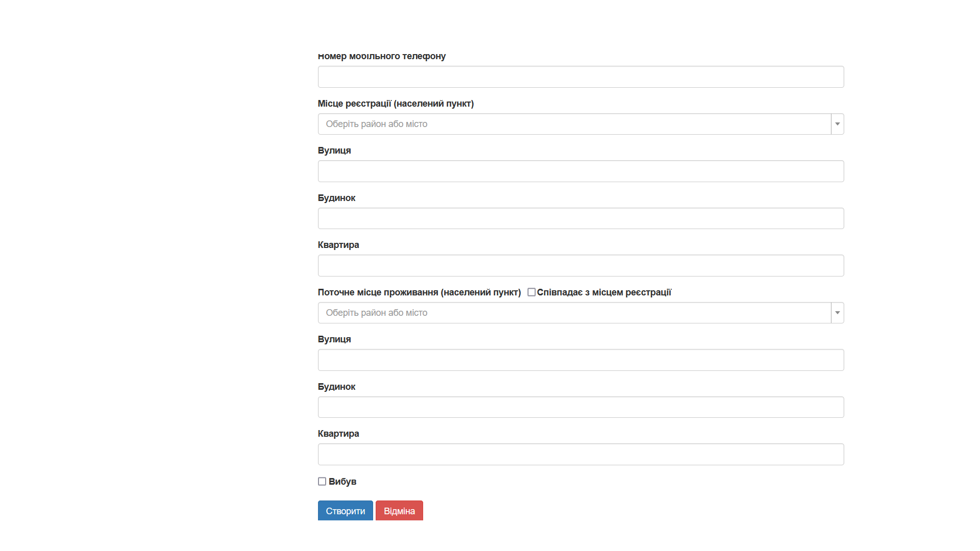Open the arrow of Місце реєстрації dropdown

click(x=837, y=124)
